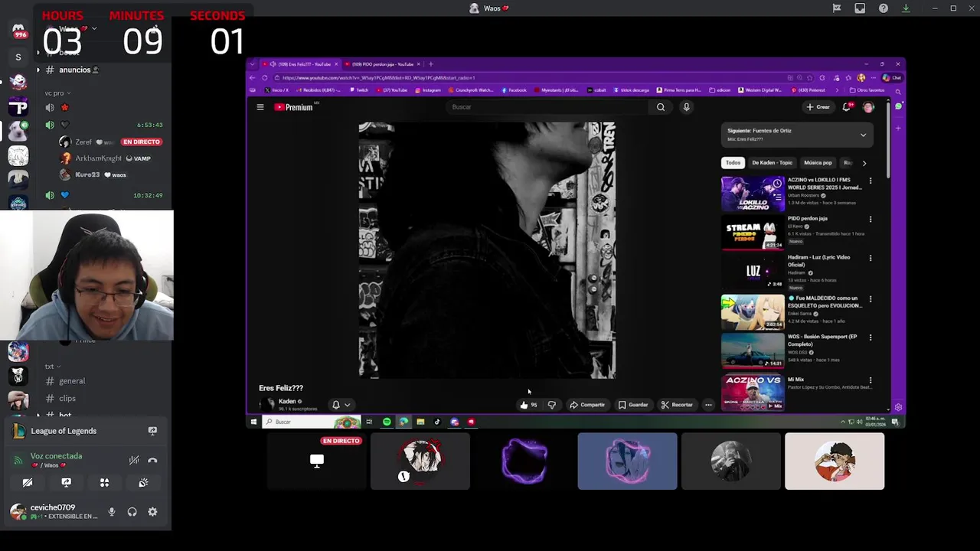
Task: Open a new browser tab
Action: click(x=431, y=64)
